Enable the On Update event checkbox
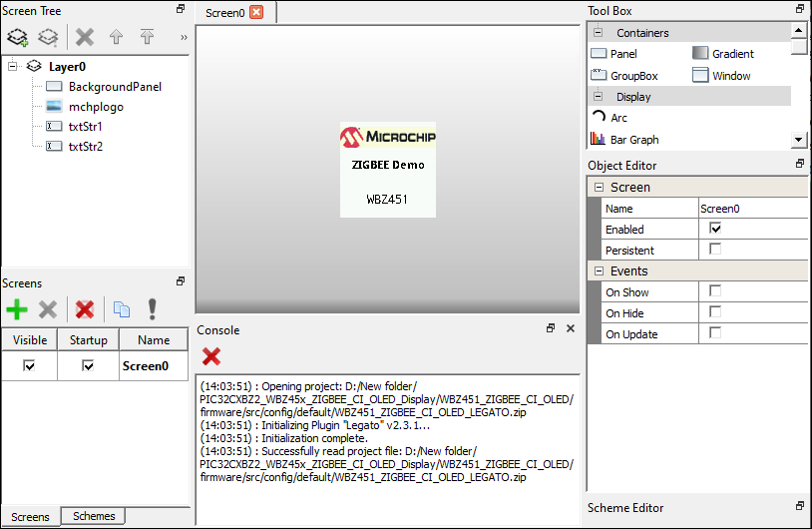Screen dimensions: 812x529 [x=715, y=332]
